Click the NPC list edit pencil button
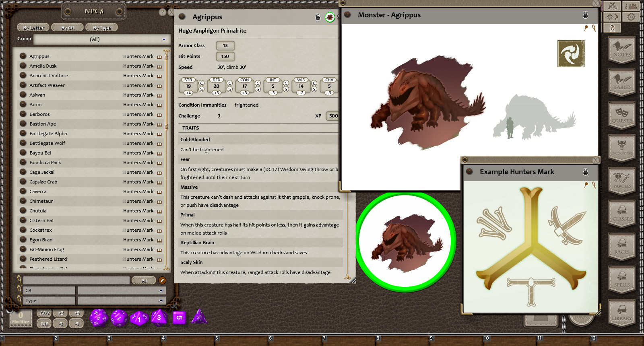The image size is (644, 346). (162, 280)
